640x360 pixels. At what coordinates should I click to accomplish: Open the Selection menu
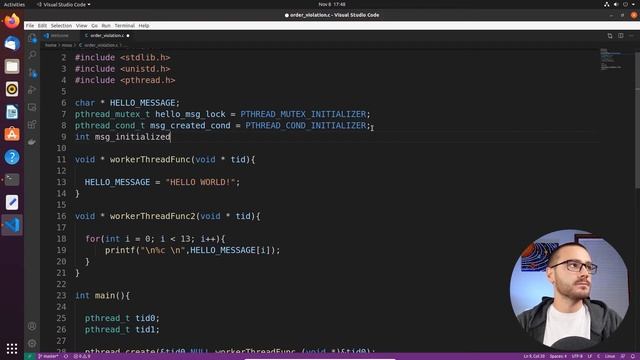pyautogui.click(x=61, y=25)
